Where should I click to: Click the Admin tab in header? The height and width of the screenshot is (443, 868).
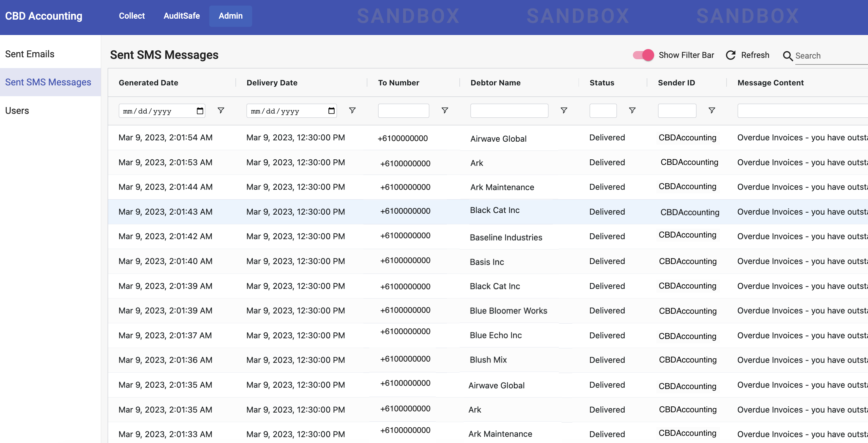click(x=231, y=16)
